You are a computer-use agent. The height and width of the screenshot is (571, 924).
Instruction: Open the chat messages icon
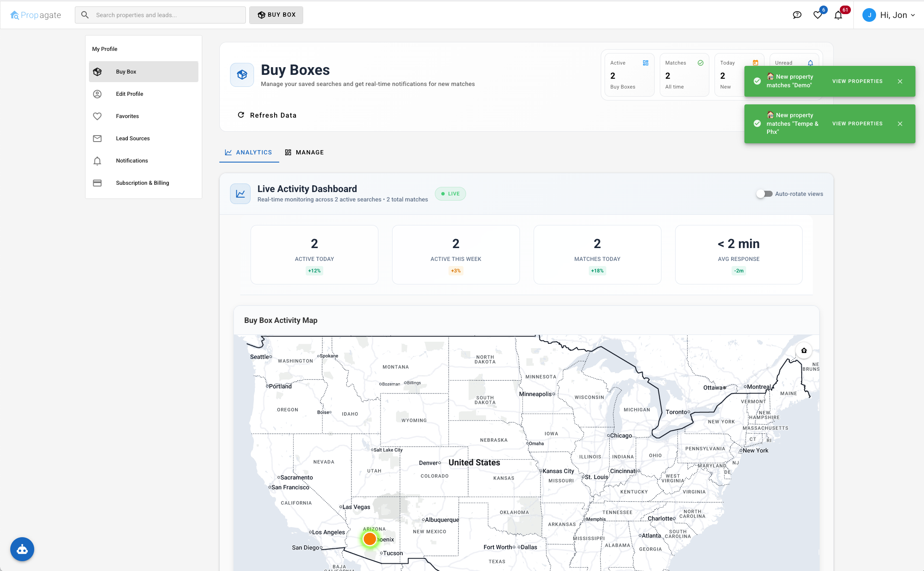[x=797, y=15]
